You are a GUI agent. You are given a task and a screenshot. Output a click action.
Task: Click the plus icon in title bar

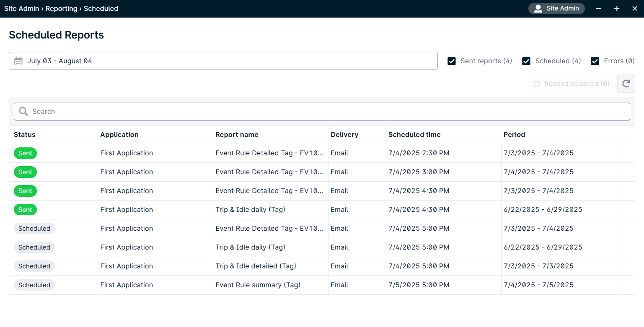[617, 9]
